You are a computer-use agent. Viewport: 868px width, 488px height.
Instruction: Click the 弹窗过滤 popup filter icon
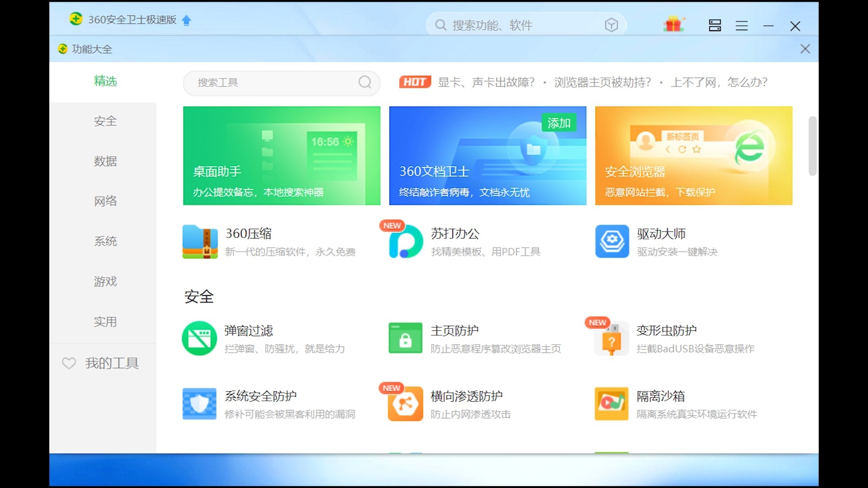199,338
